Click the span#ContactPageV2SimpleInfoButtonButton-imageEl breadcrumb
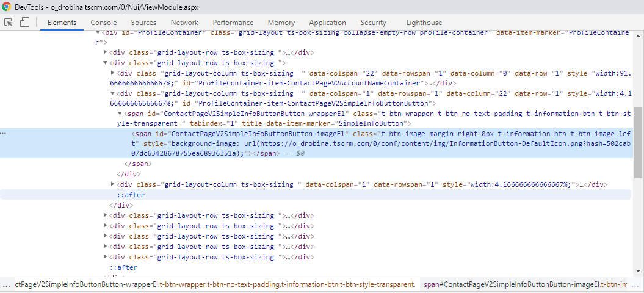The image size is (644, 293). click(526, 284)
